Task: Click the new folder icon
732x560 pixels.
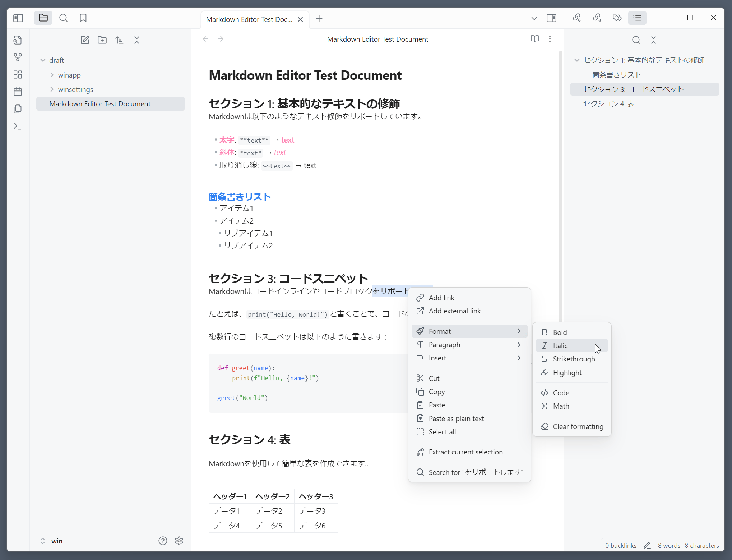Action: tap(102, 40)
